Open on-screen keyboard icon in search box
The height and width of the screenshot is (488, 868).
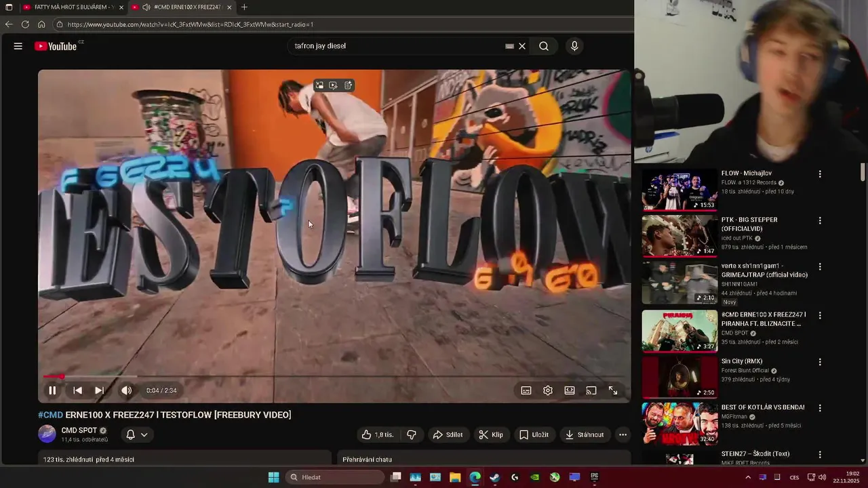(509, 46)
